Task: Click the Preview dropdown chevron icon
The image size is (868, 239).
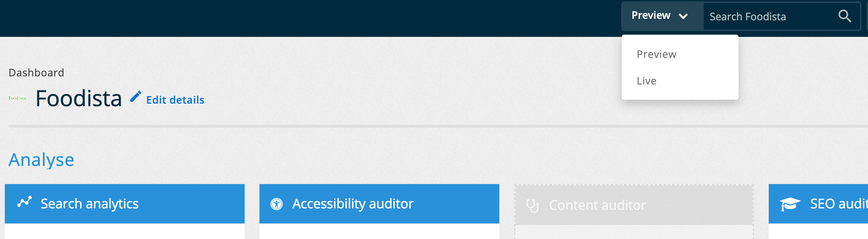Action: click(x=684, y=17)
